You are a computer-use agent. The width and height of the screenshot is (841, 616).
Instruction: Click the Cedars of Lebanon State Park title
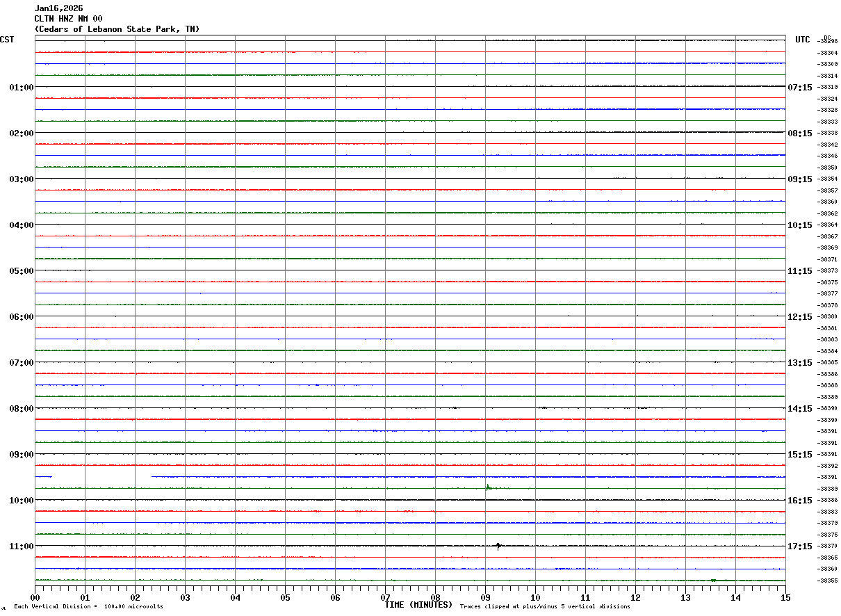click(x=117, y=29)
